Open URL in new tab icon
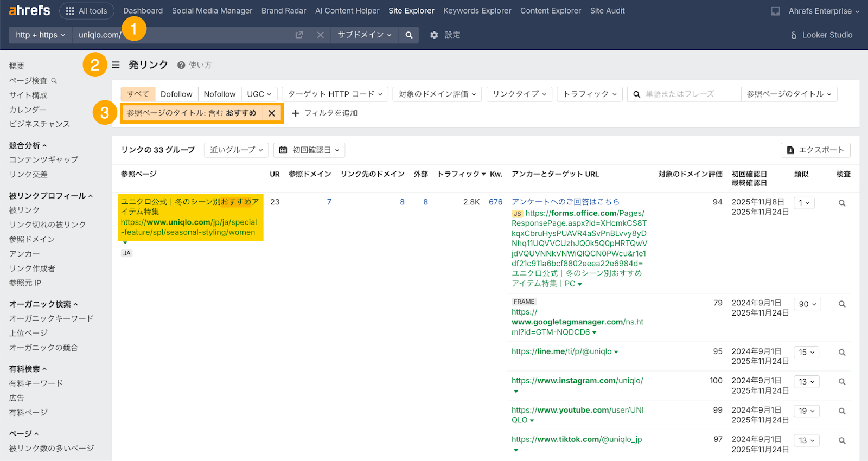Screen dimensions: 868x461 point(299,35)
